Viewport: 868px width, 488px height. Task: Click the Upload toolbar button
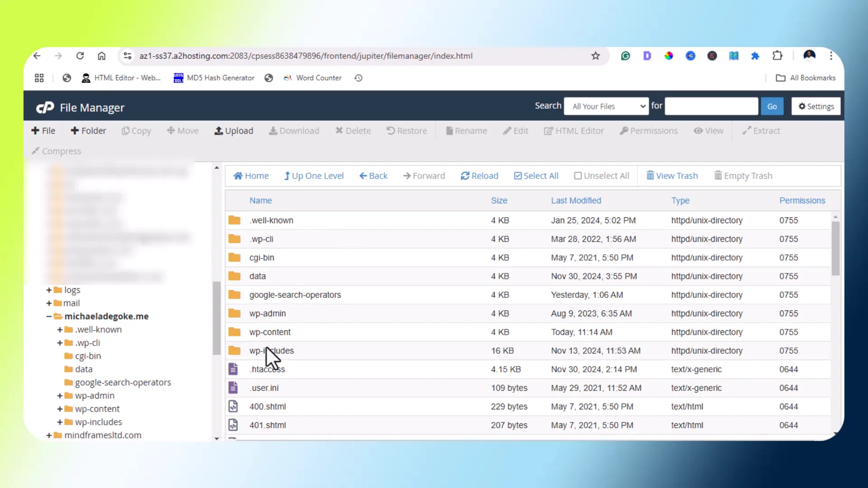[x=234, y=131]
